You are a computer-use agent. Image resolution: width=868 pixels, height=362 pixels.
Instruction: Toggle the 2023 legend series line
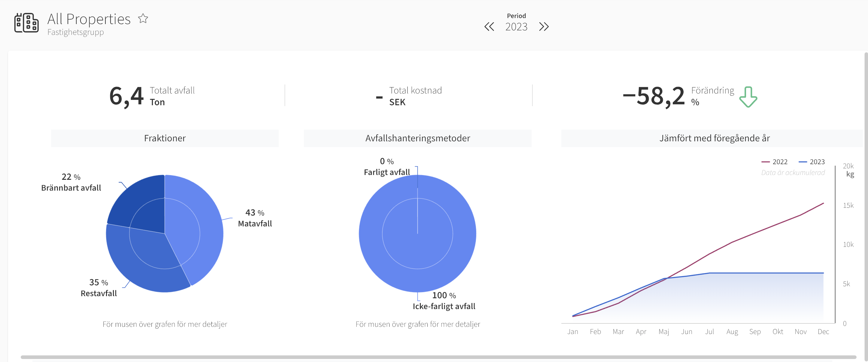click(812, 162)
